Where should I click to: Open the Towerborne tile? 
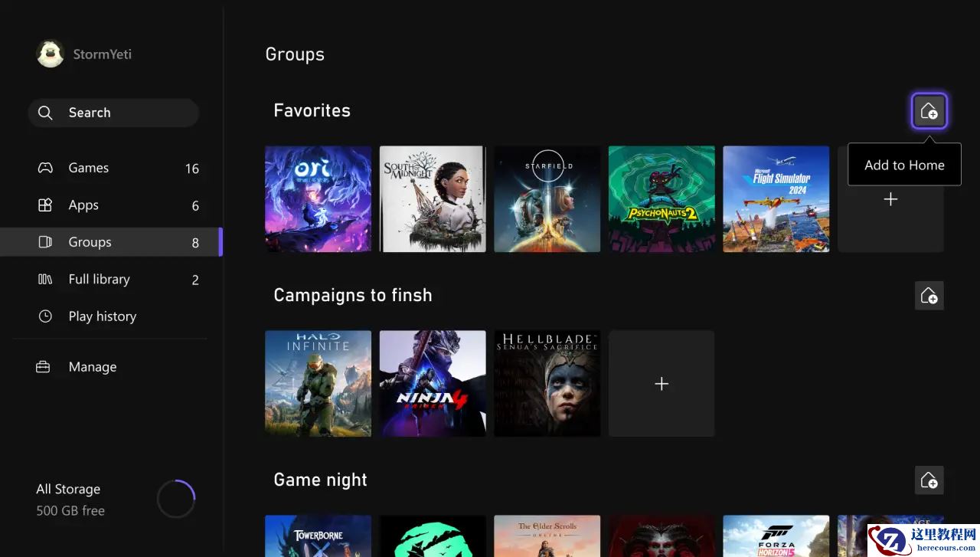pyautogui.click(x=318, y=536)
